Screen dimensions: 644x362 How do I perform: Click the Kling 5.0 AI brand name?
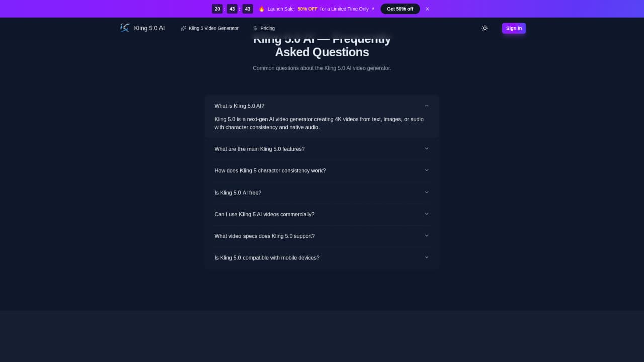pyautogui.click(x=149, y=28)
